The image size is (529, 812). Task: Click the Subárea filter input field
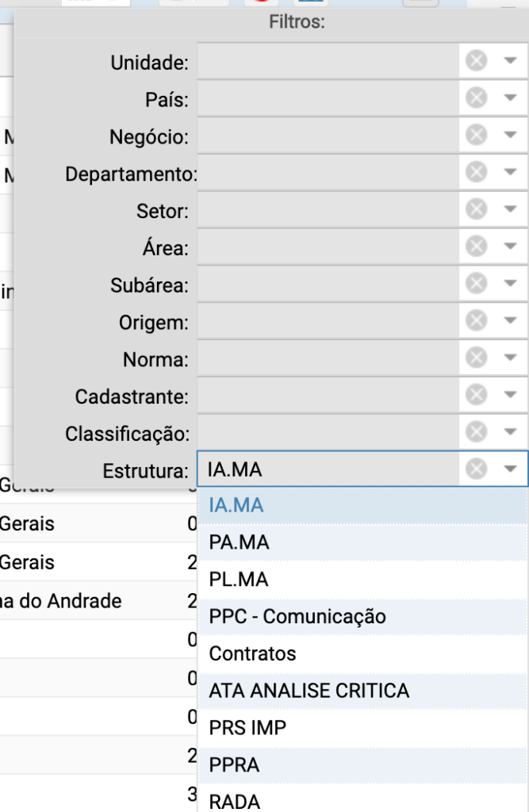(x=328, y=284)
